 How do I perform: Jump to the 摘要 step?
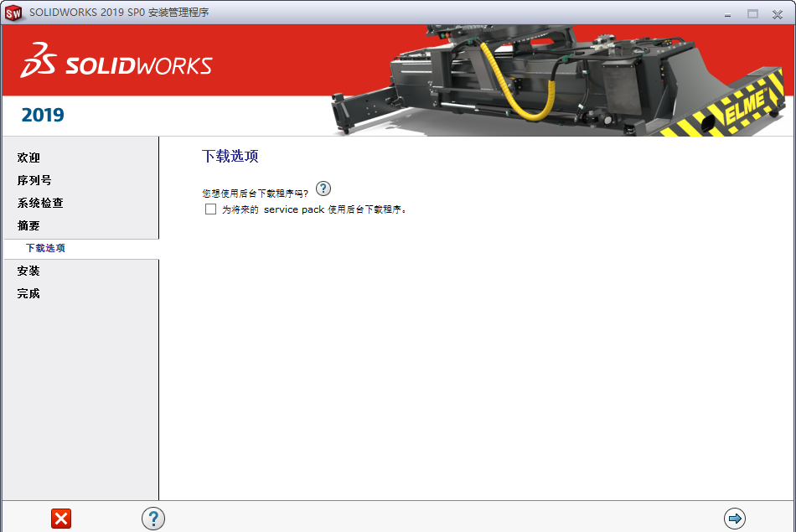point(28,225)
